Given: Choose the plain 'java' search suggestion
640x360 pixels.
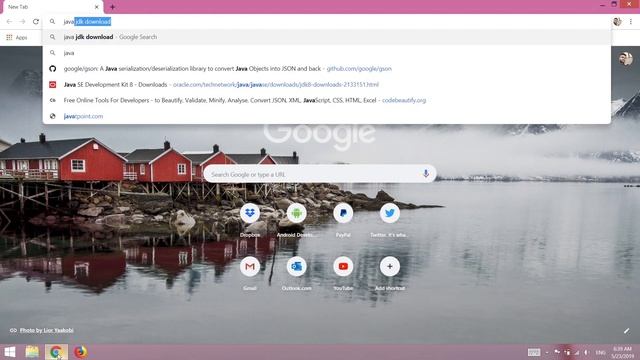Looking at the screenshot, I should (327, 53).
